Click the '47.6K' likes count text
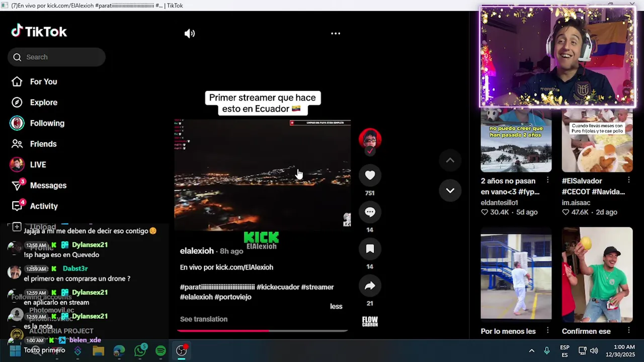 [580, 212]
